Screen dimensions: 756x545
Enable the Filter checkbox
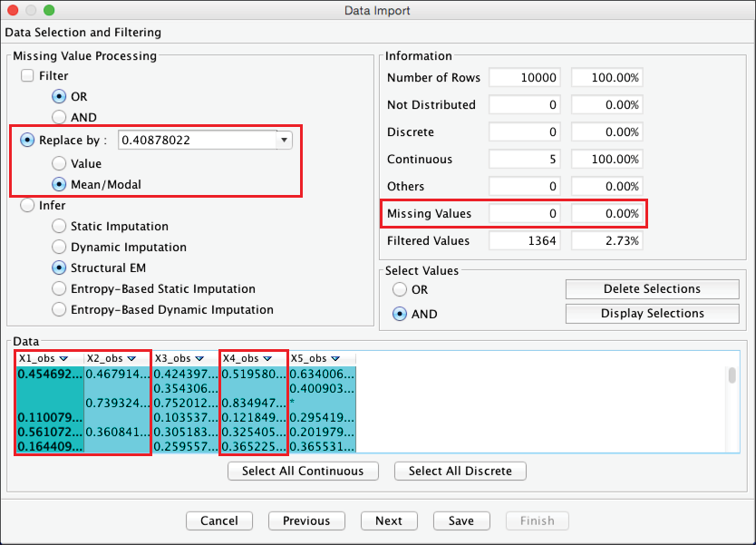pyautogui.click(x=28, y=76)
